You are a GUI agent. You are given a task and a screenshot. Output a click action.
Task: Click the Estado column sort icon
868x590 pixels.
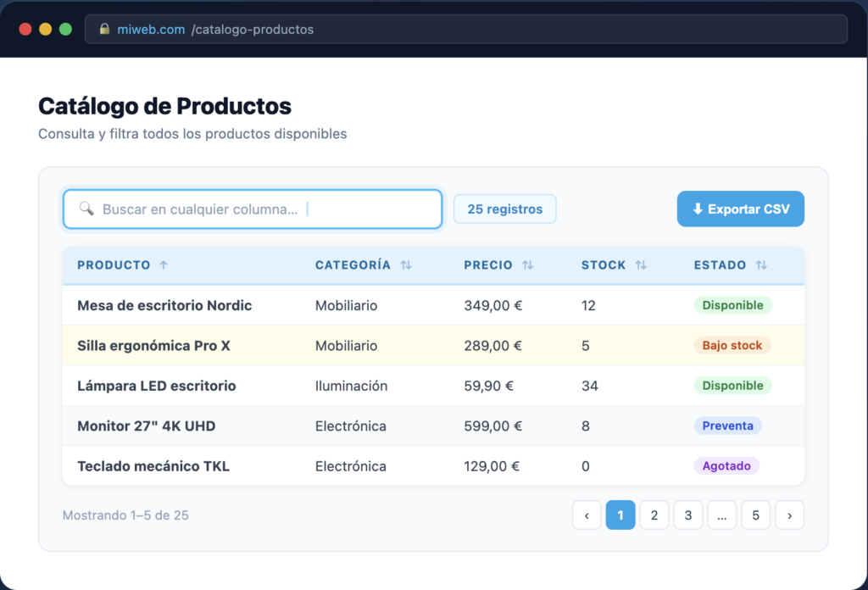click(x=761, y=265)
